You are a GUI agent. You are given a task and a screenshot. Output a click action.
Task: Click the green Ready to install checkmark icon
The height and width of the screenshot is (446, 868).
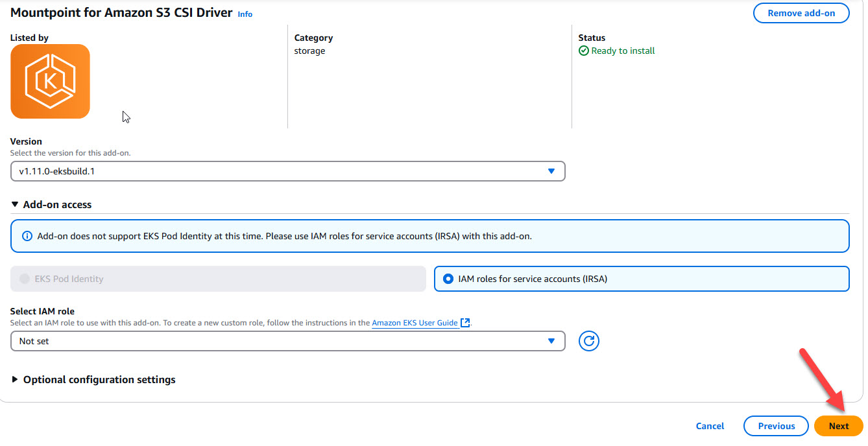click(x=583, y=51)
